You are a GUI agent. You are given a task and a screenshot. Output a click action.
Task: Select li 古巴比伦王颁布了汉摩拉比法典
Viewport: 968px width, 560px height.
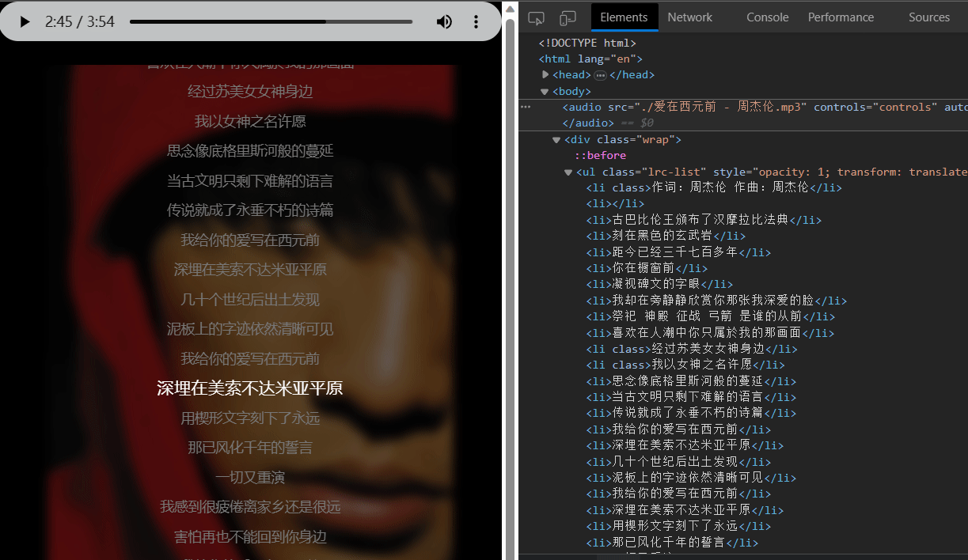tap(704, 220)
